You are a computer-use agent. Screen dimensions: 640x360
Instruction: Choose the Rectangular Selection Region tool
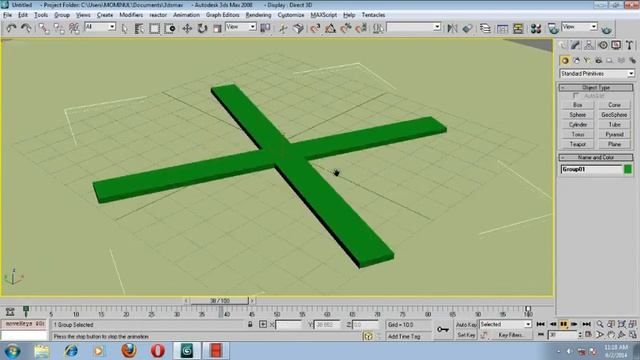pos(154,28)
